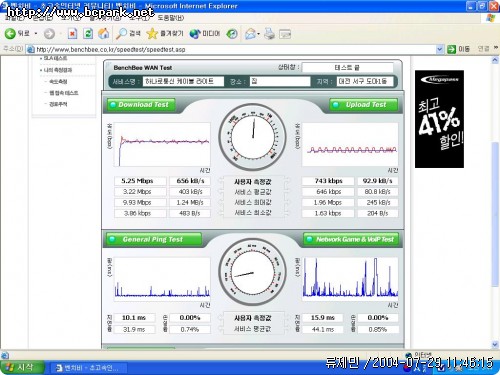
Task: Click the Forward navigation arrow icon
Action: [49, 34]
